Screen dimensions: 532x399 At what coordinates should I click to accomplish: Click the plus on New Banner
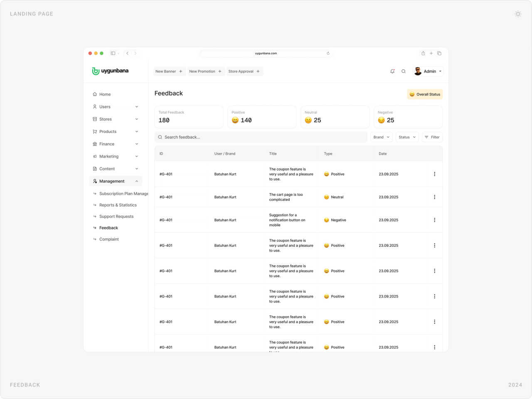(x=181, y=71)
